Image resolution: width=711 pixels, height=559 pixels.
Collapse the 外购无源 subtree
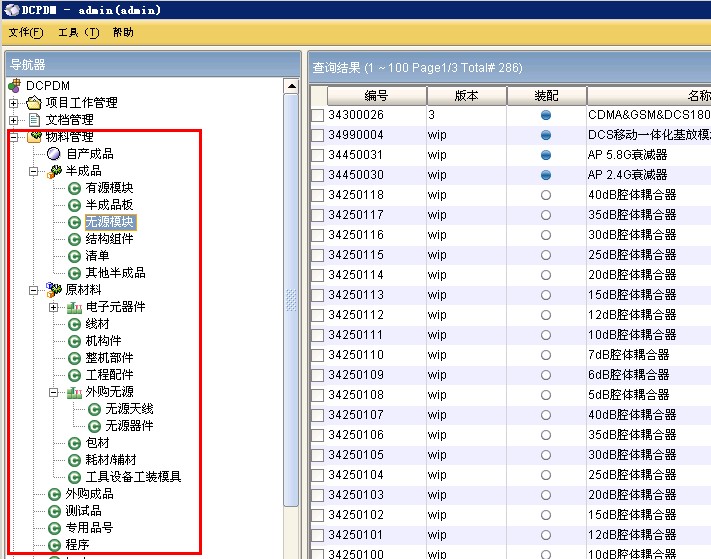coord(54,392)
